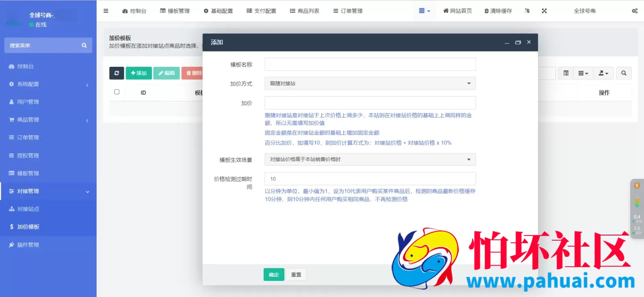
Task: Open 插件管理 in the sidebar
Action: point(48,245)
